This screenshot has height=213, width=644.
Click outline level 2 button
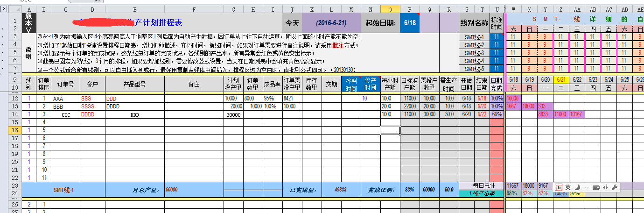4,9
